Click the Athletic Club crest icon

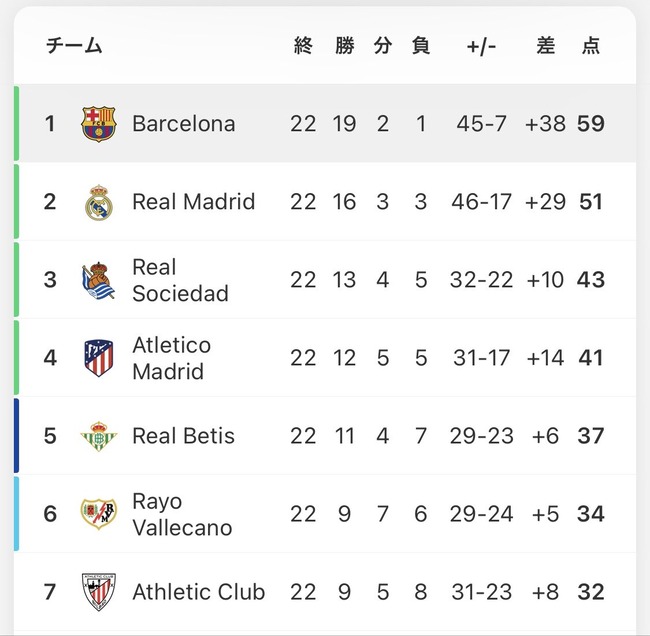(x=99, y=592)
